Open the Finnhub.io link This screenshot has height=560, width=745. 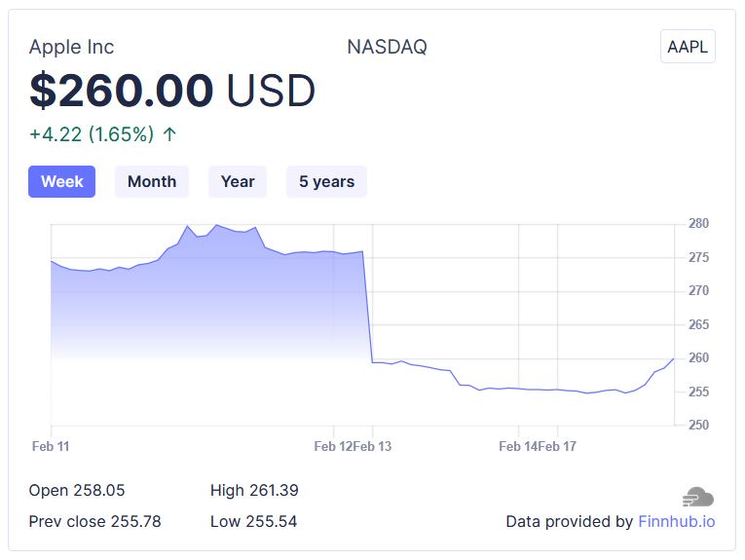point(677,521)
